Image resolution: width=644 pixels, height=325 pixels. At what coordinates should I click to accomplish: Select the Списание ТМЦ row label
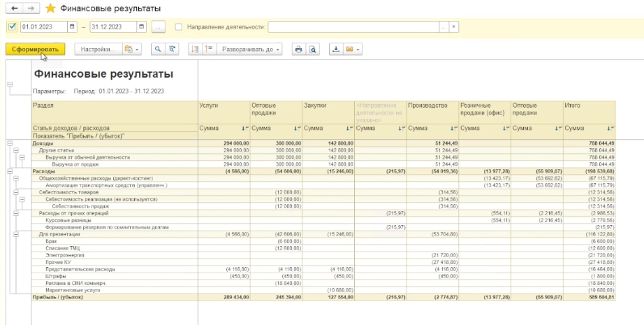click(61, 248)
